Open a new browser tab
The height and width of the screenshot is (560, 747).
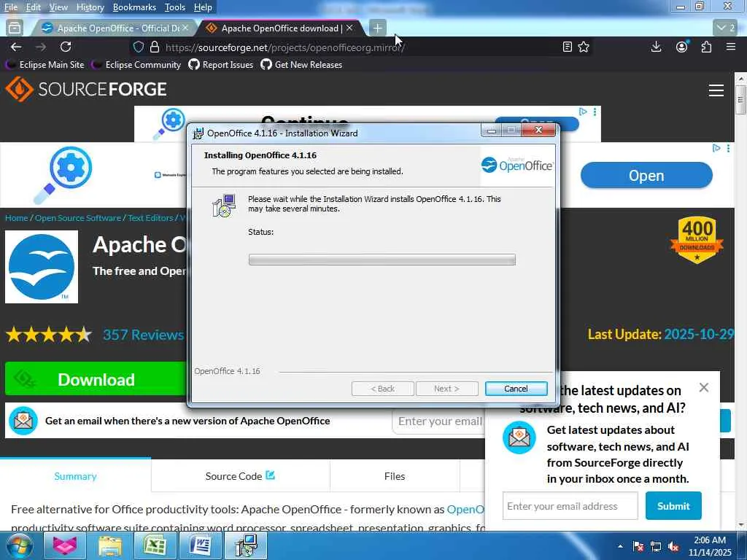377,28
